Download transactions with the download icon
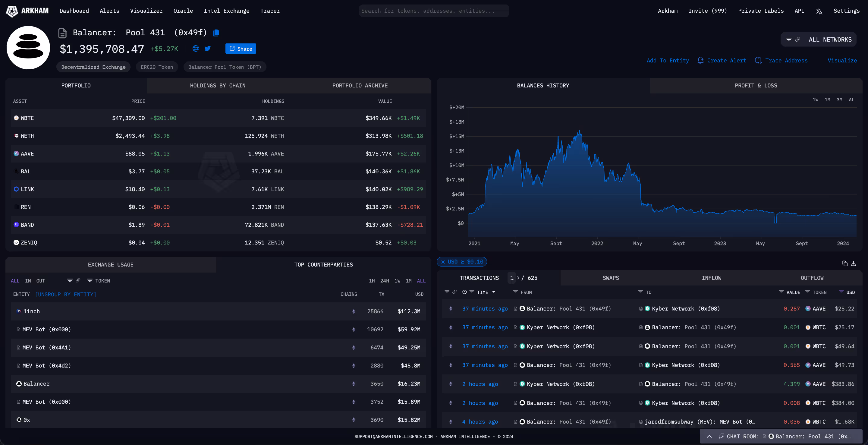 [854, 264]
